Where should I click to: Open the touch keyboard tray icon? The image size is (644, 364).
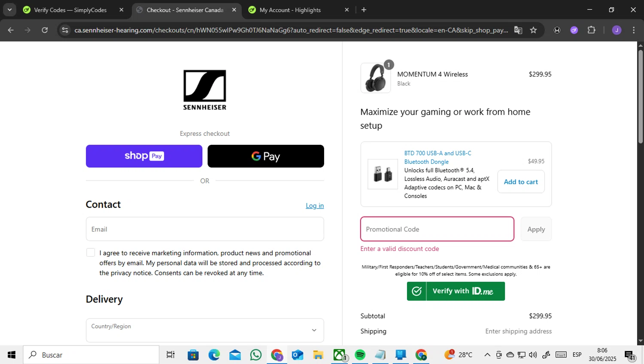coord(561,355)
